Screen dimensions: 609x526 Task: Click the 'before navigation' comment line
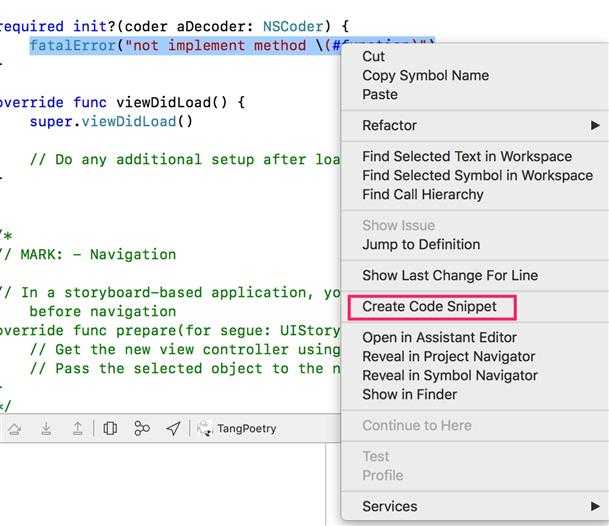coord(103,312)
